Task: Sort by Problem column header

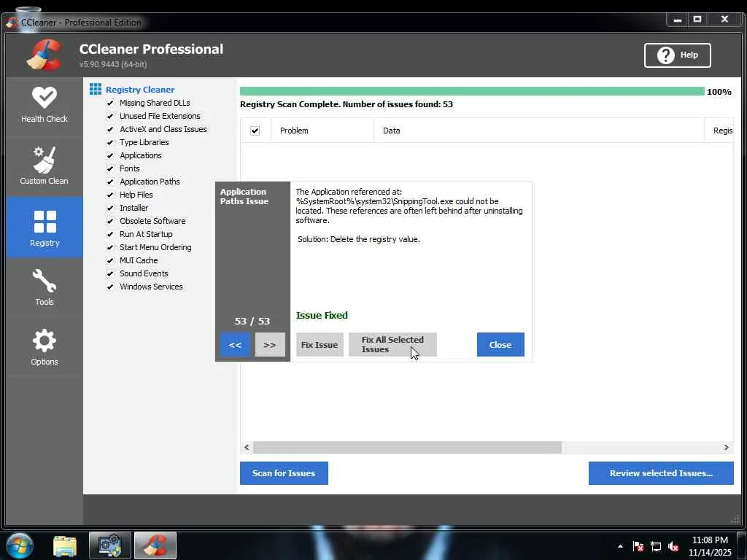Action: pos(322,131)
